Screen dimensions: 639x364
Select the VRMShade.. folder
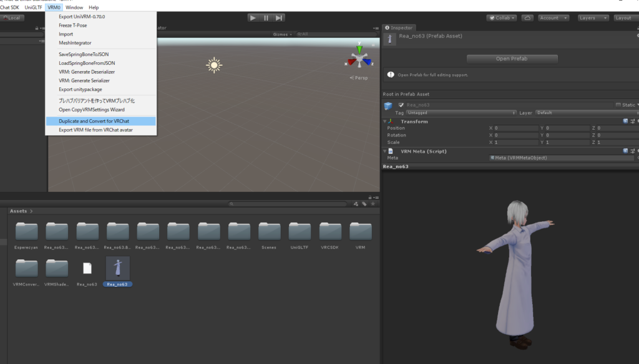pos(57,272)
